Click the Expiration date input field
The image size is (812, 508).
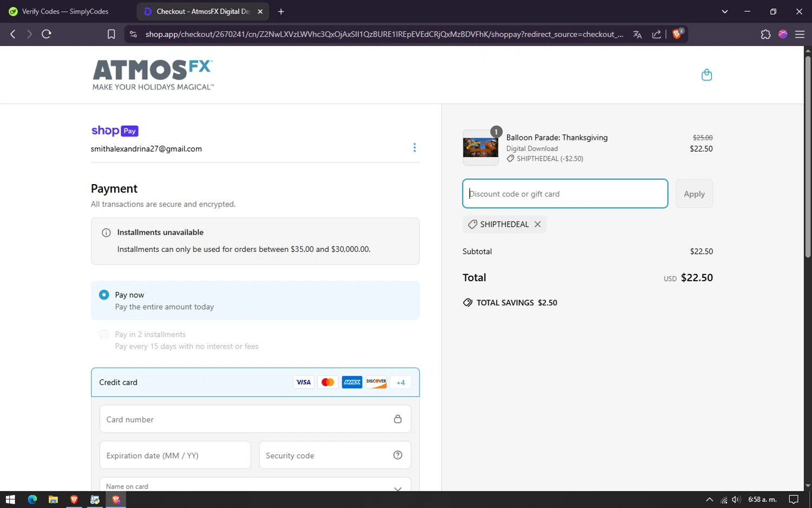click(x=175, y=455)
